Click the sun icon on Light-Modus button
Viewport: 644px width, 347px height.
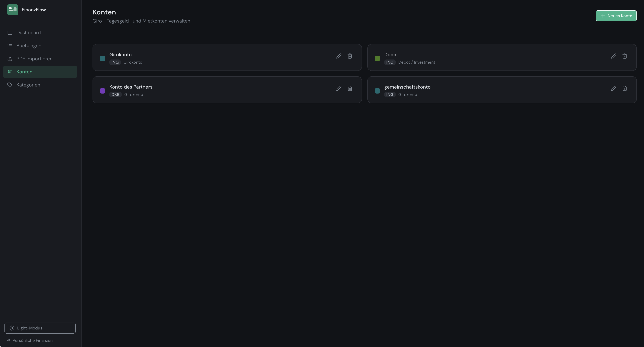12,328
